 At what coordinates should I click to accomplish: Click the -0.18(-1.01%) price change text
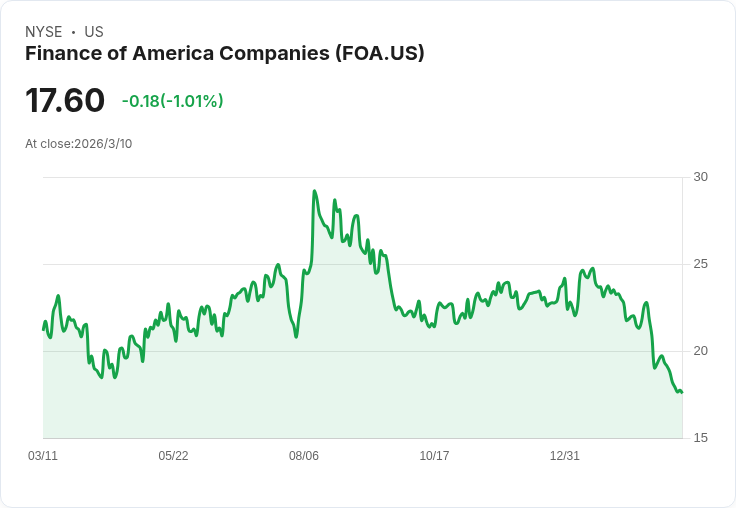tap(172, 101)
